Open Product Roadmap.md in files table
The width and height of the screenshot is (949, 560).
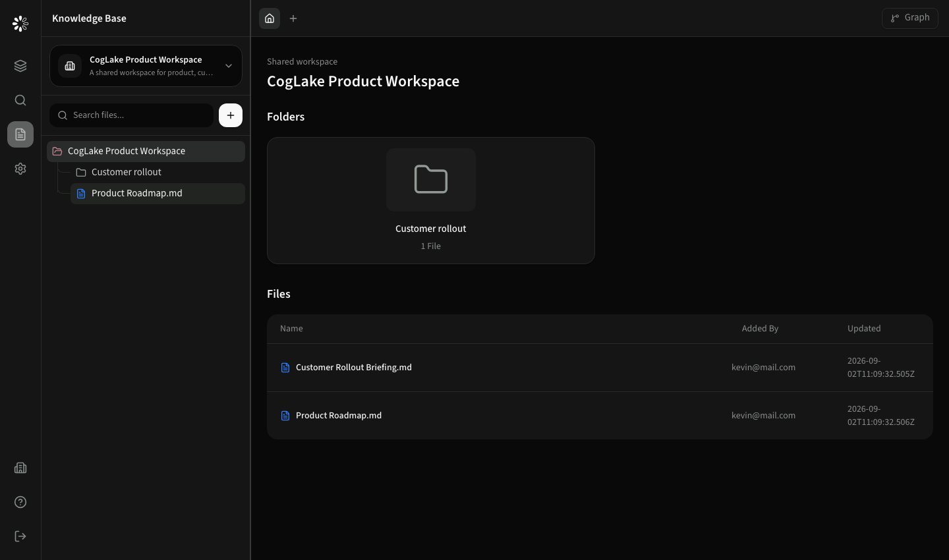pyautogui.click(x=339, y=415)
